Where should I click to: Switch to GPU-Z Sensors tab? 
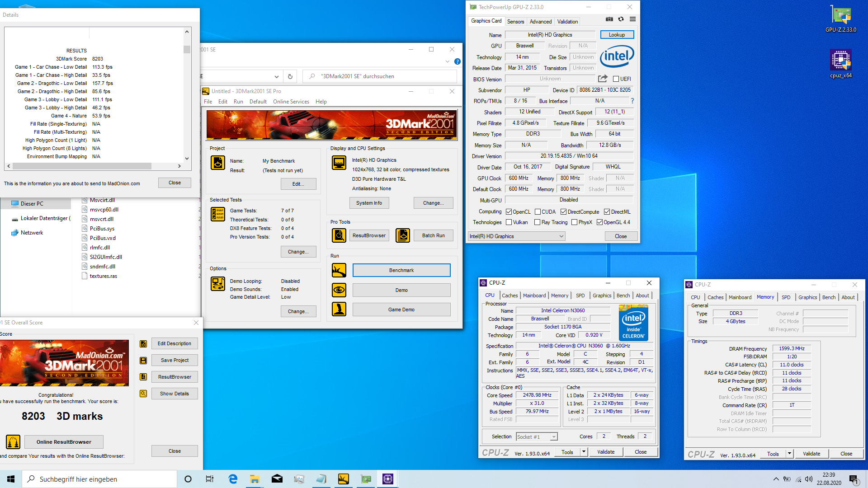515,22
